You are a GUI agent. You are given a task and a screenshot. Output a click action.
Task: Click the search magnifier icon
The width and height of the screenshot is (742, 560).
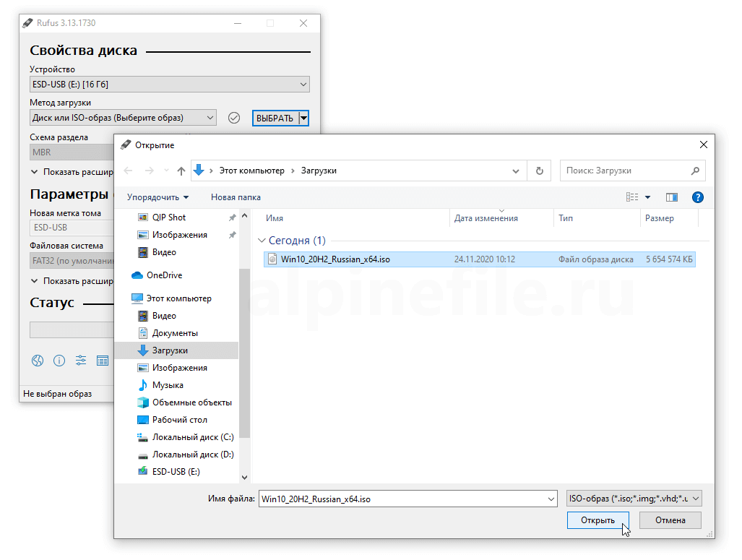click(695, 171)
